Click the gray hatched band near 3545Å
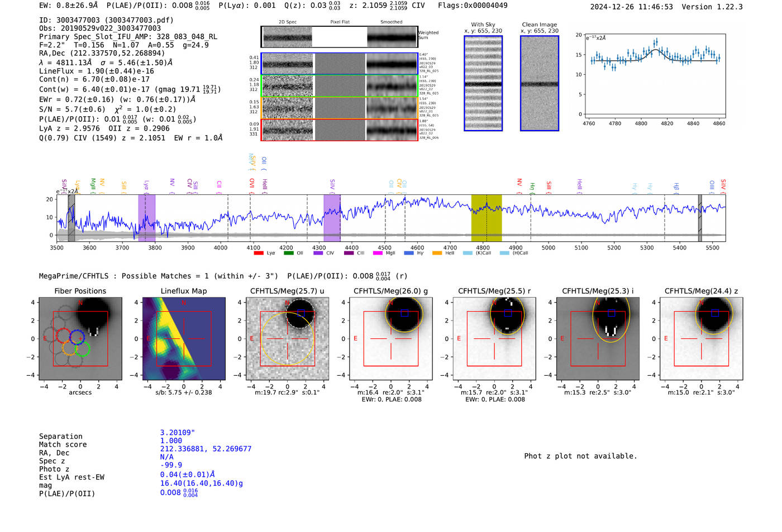Viewport: 782px width, 532px height. click(x=71, y=218)
